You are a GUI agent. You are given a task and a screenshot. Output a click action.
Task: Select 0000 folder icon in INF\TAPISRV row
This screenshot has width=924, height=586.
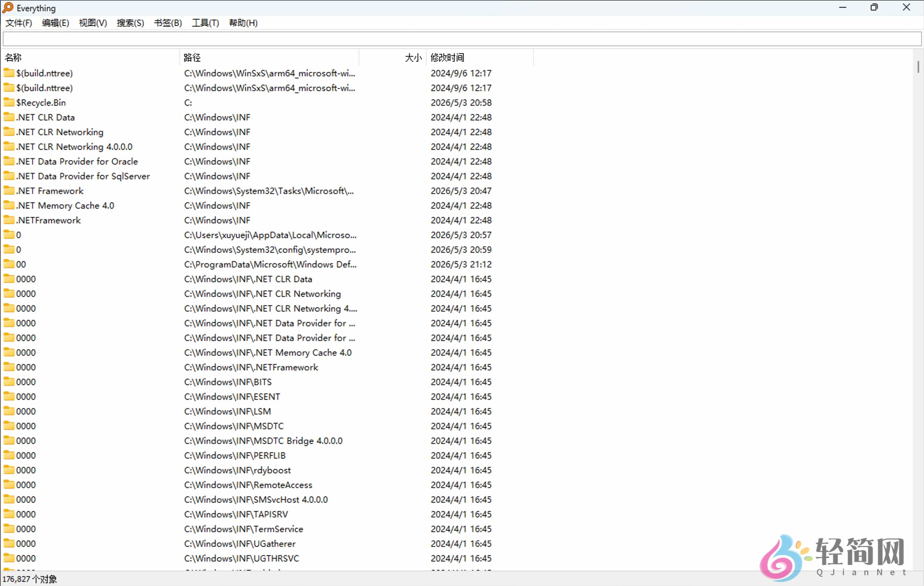point(9,514)
